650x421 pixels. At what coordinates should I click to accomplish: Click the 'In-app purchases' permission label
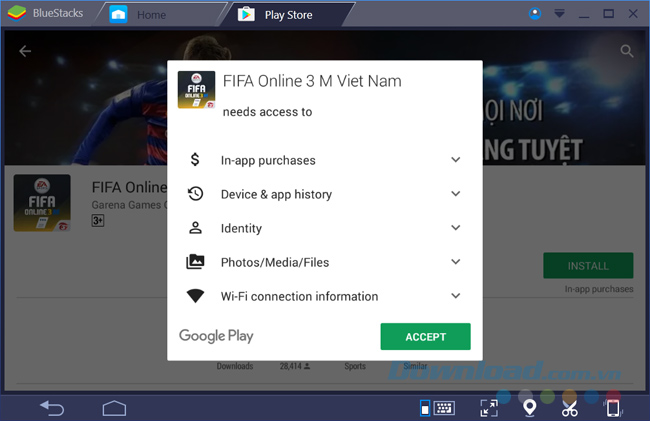click(x=268, y=160)
